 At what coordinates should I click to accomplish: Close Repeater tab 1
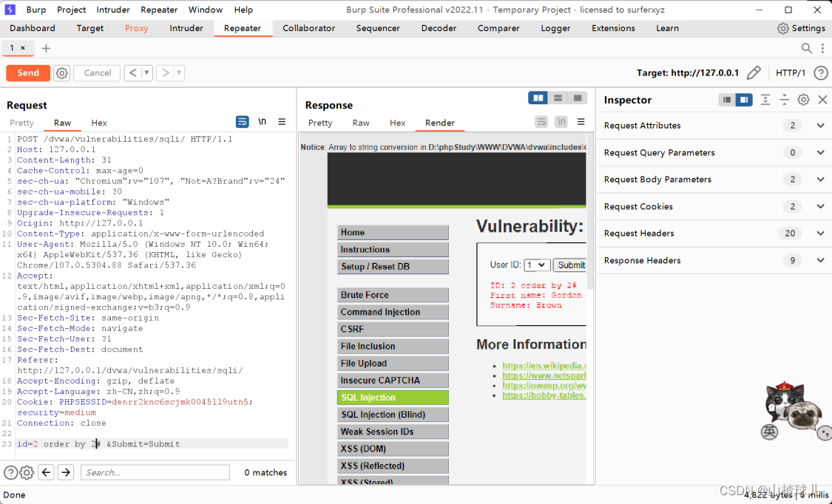click(23, 48)
